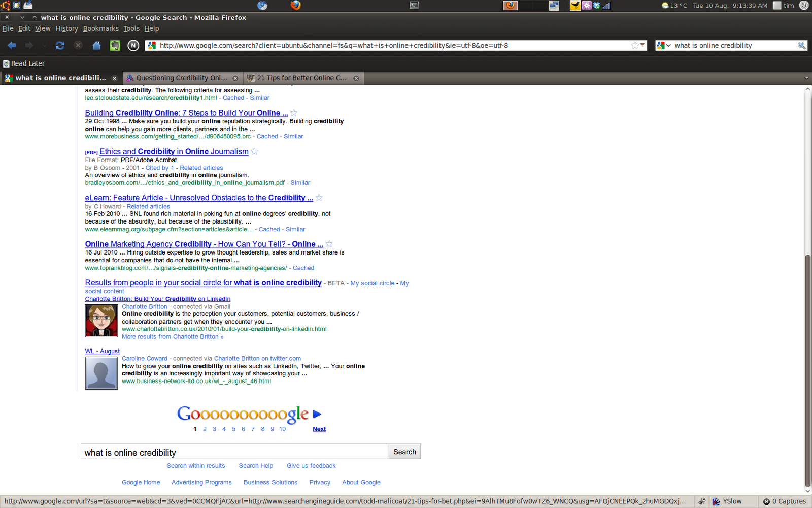The height and width of the screenshot is (508, 812).
Task: Click the magnifier in the toolbar search box
Action: (x=802, y=45)
